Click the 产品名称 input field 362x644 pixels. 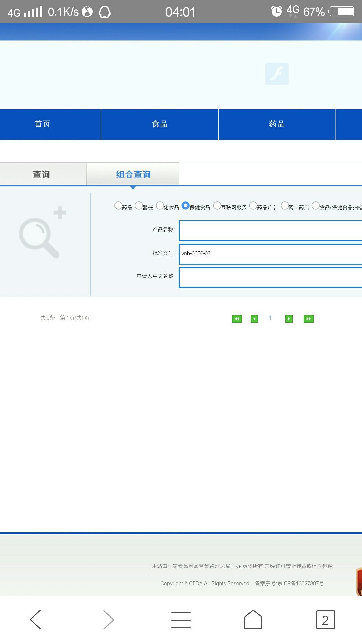[270, 231]
